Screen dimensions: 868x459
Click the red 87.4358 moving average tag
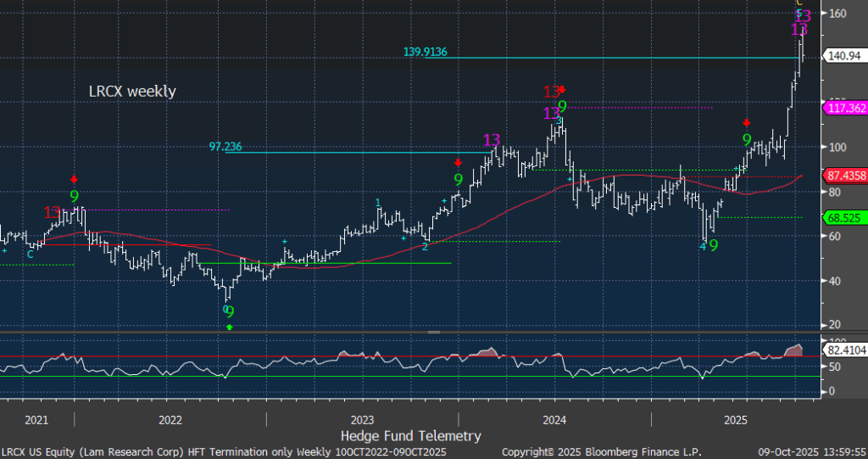pyautogui.click(x=844, y=175)
